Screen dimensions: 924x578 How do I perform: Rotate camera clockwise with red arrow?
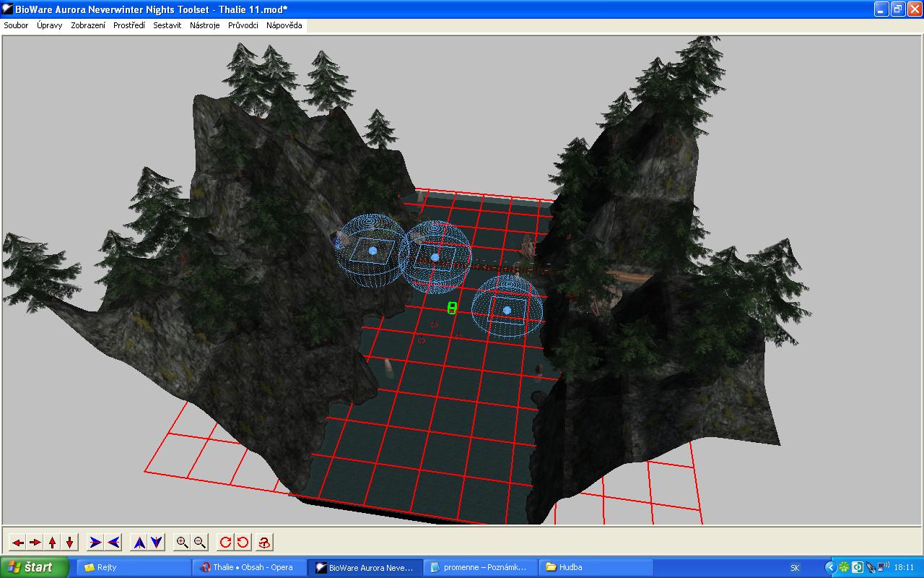(x=225, y=542)
